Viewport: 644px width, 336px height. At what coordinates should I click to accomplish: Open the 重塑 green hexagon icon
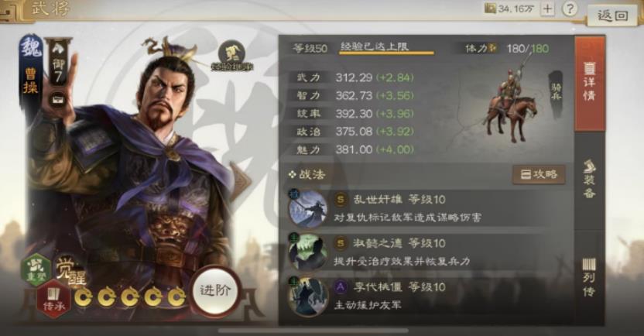pyautogui.click(x=37, y=269)
